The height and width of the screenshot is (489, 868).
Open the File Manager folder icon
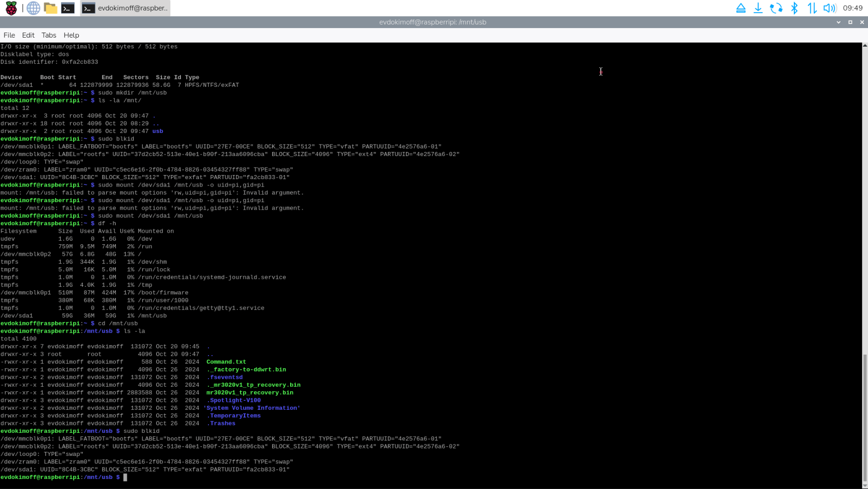point(50,8)
